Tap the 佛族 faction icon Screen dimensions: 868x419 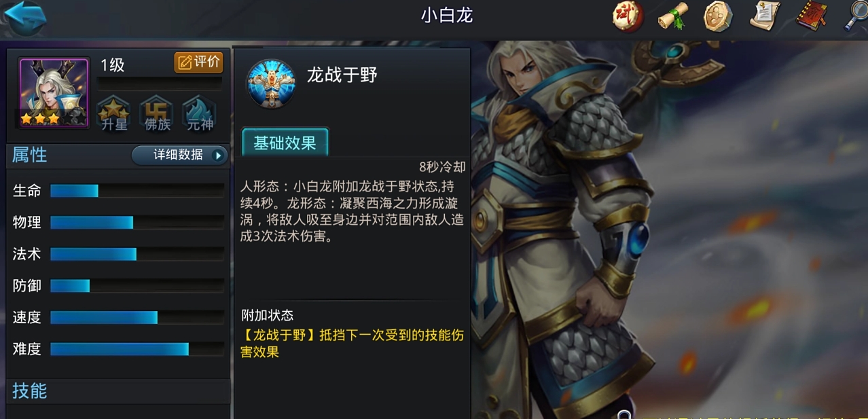click(157, 113)
